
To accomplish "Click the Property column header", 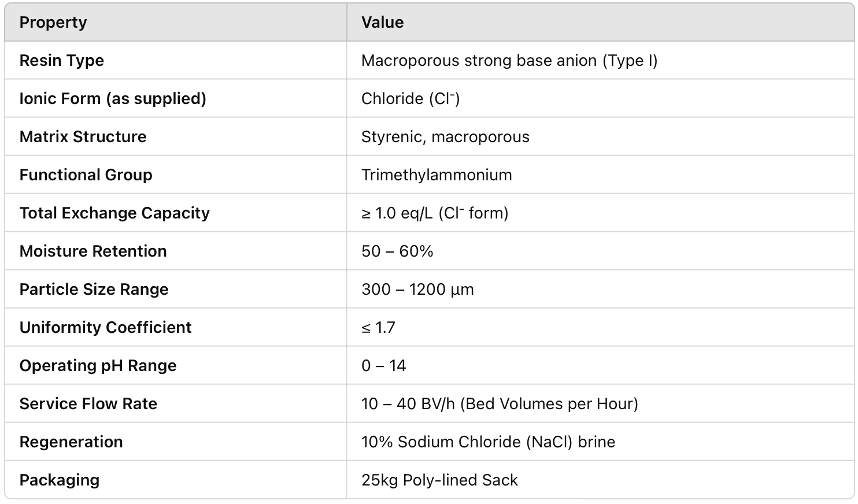I will click(x=53, y=23).
